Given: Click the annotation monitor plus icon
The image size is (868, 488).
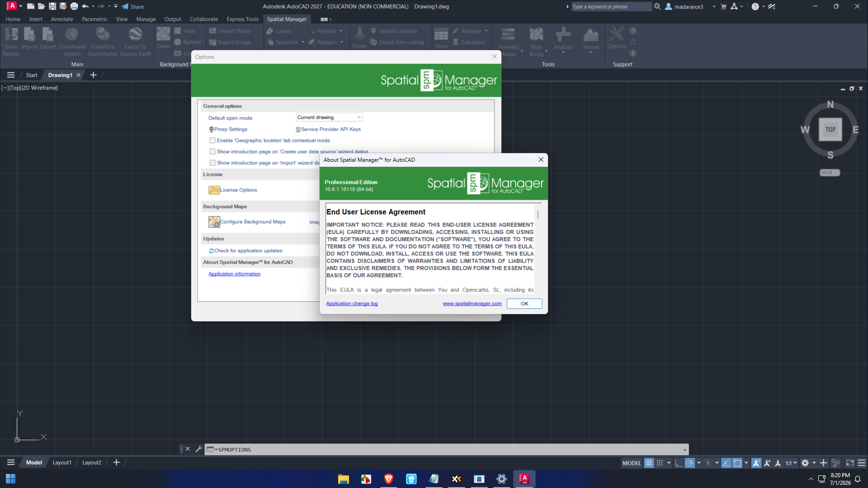Looking at the screenshot, I should pyautogui.click(x=823, y=463).
